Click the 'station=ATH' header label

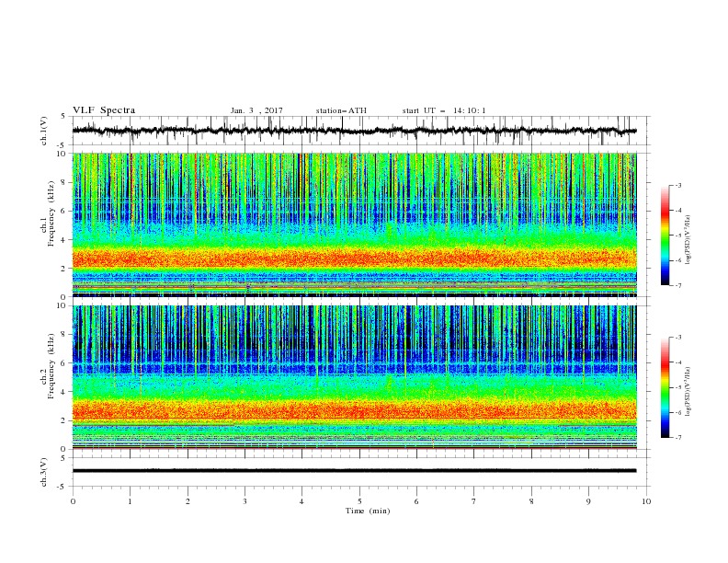(x=341, y=110)
